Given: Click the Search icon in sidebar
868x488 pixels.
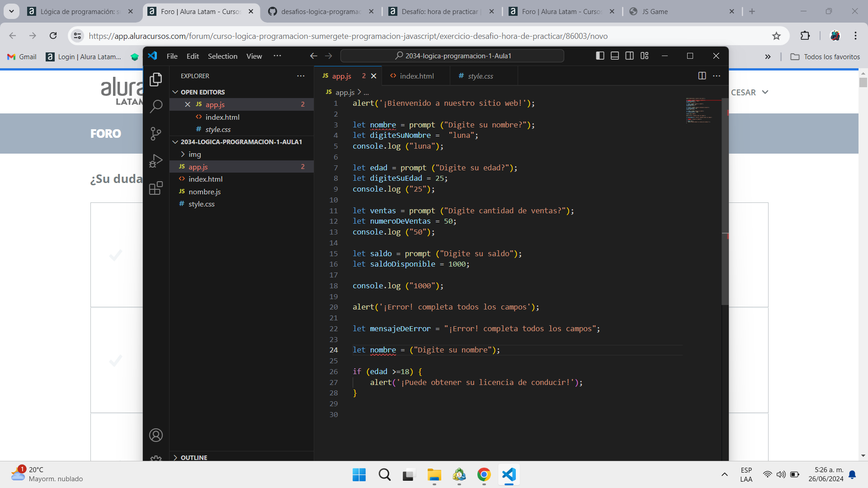Looking at the screenshot, I should click(x=156, y=105).
